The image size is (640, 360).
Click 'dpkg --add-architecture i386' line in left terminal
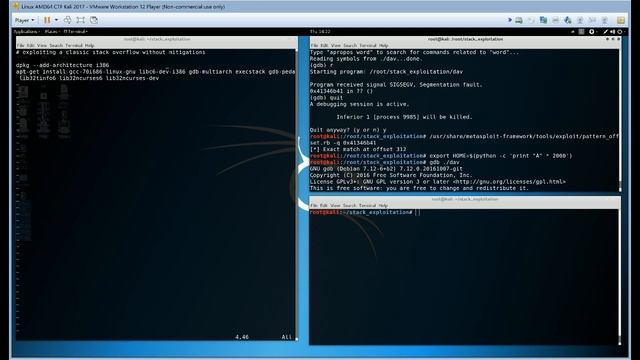click(x=62, y=65)
